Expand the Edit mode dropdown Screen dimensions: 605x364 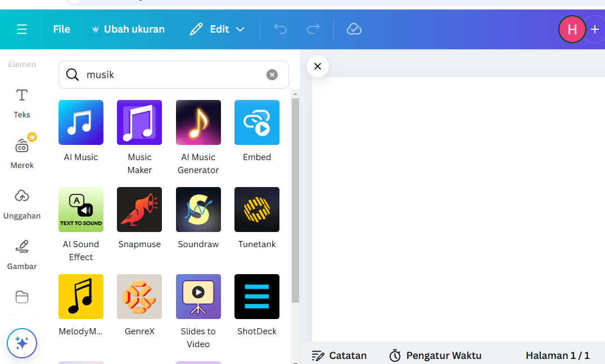click(217, 29)
